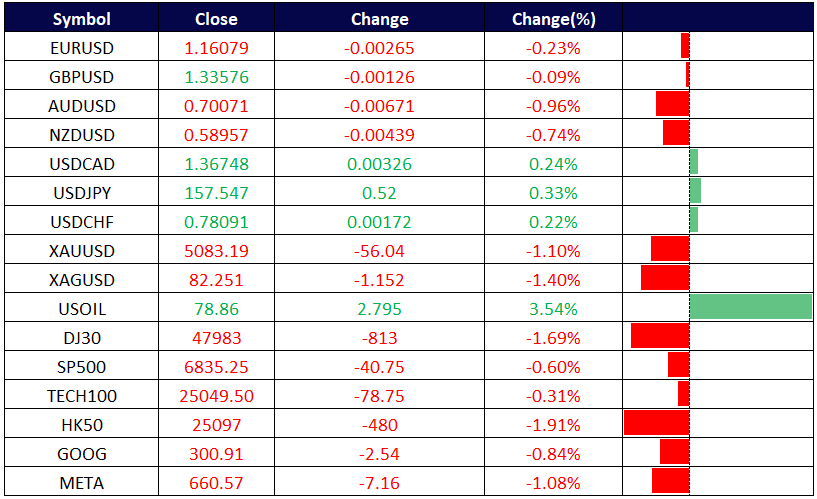Click the NZDUSD change value -0.00439
817x499 pixels.
pyautogui.click(x=380, y=135)
